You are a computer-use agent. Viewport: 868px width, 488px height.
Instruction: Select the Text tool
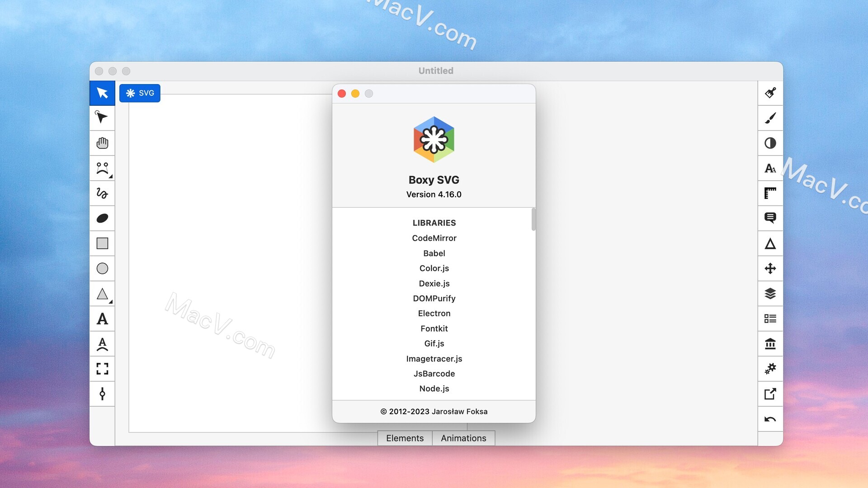[x=102, y=319]
